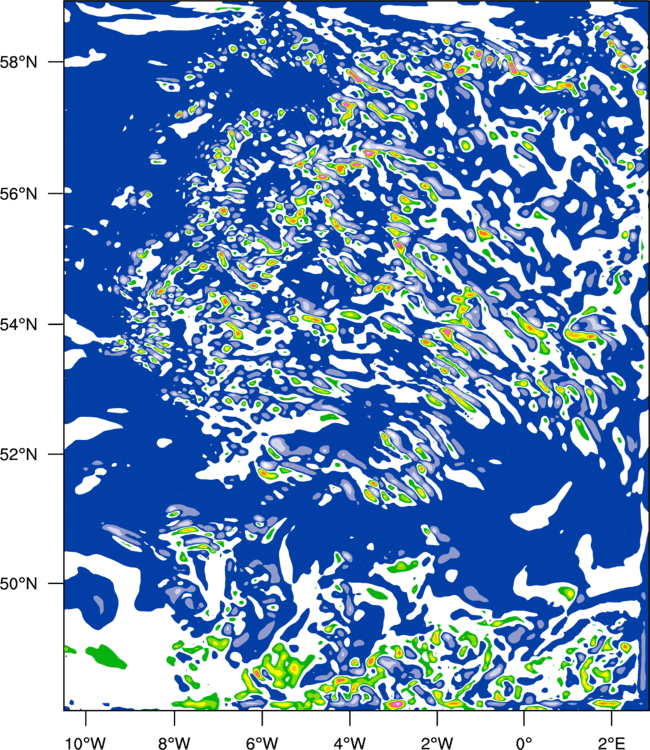Image resolution: width=650 pixels, height=750 pixels.
Task: Click the 58°N latitude label
Action: 19,62
